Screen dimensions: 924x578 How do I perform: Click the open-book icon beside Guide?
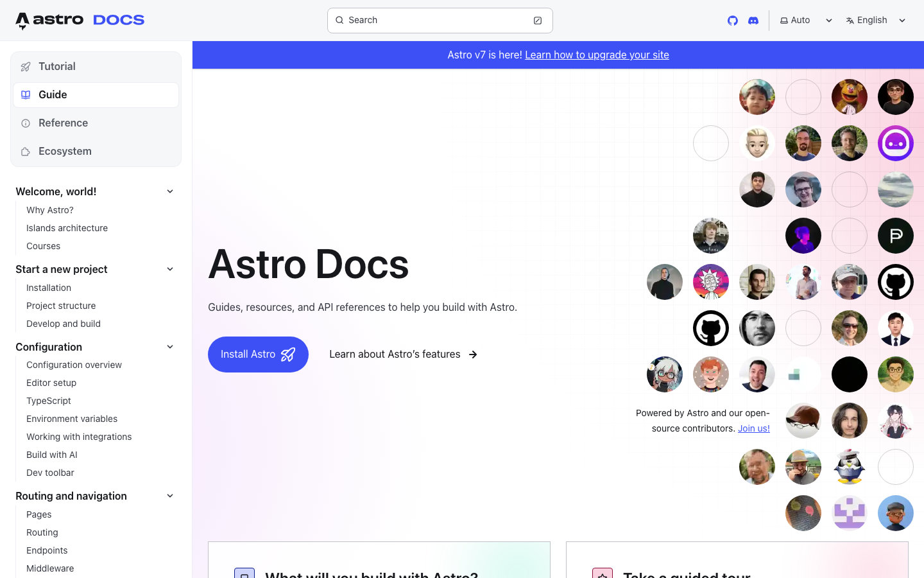[x=26, y=95]
